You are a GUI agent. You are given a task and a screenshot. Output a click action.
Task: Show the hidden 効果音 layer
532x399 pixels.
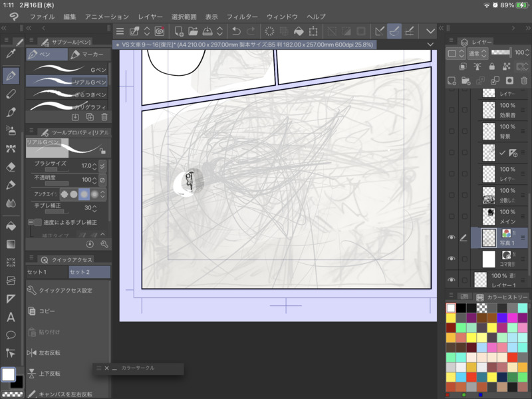452,110
